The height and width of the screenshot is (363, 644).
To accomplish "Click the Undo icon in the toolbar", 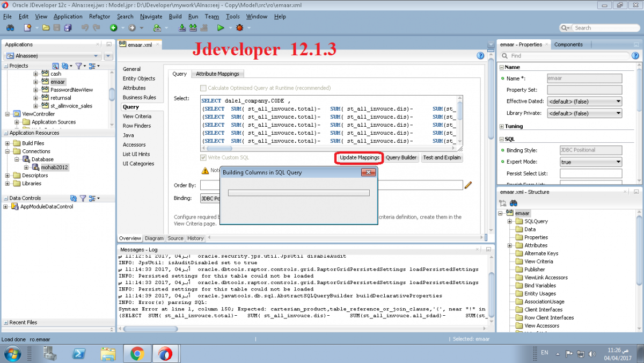I will (x=85, y=27).
